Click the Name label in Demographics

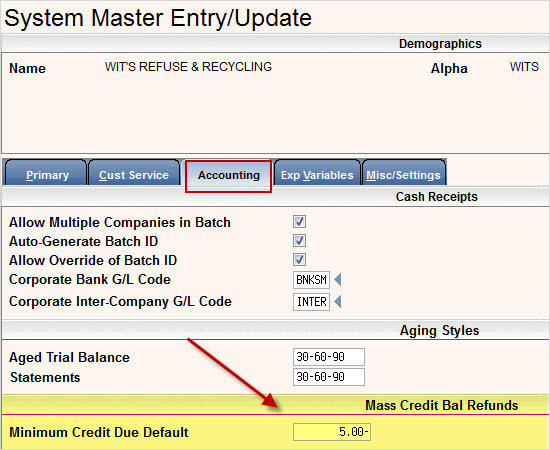coord(27,68)
